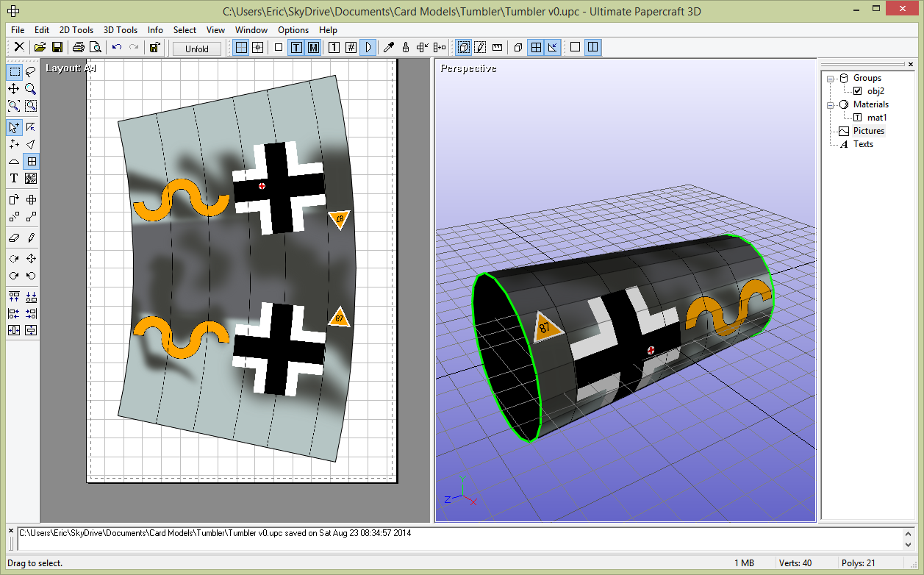Open the Help menu
Viewport: 924px width, 575px height.
pos(328,30)
